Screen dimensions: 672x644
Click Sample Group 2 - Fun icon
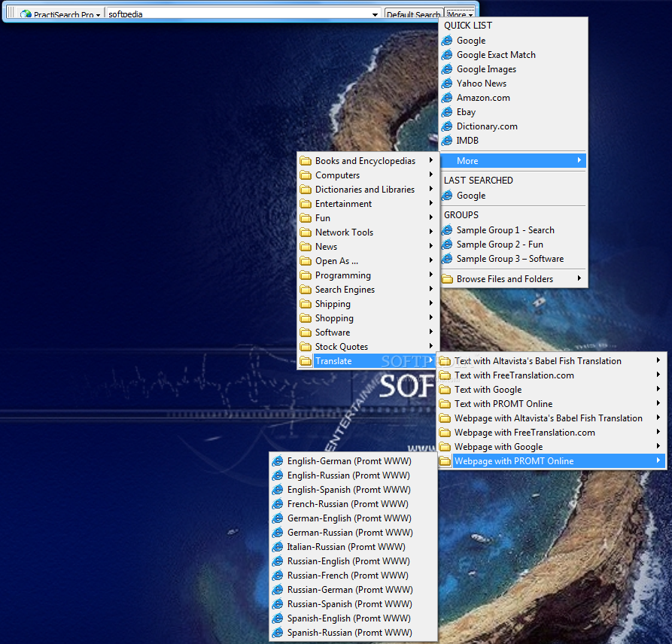click(447, 245)
